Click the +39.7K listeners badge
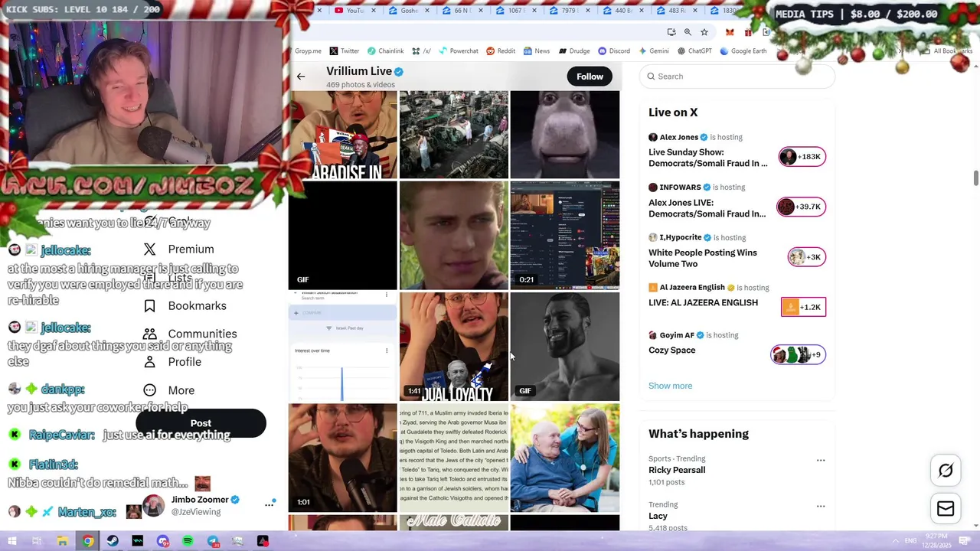Image resolution: width=980 pixels, height=551 pixels. (x=801, y=207)
